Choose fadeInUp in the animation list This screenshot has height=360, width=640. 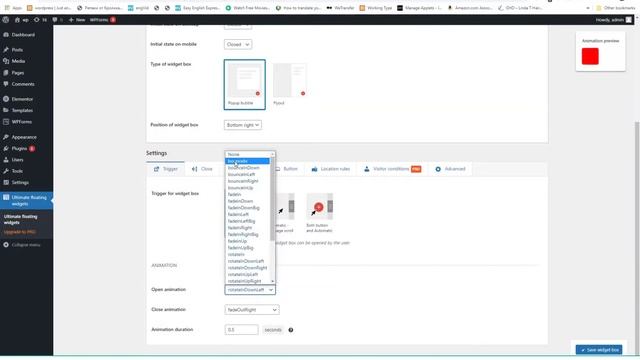point(247,241)
